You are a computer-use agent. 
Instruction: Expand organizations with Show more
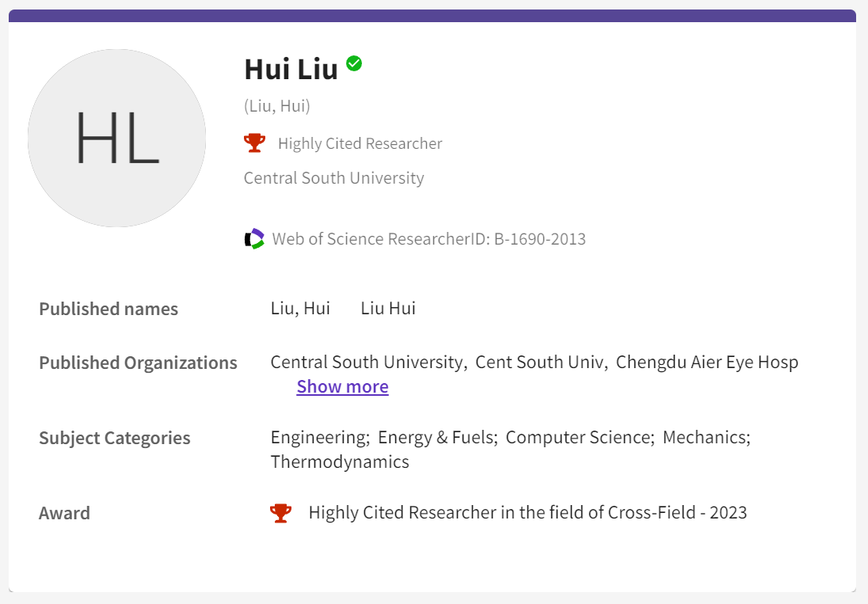(x=342, y=386)
